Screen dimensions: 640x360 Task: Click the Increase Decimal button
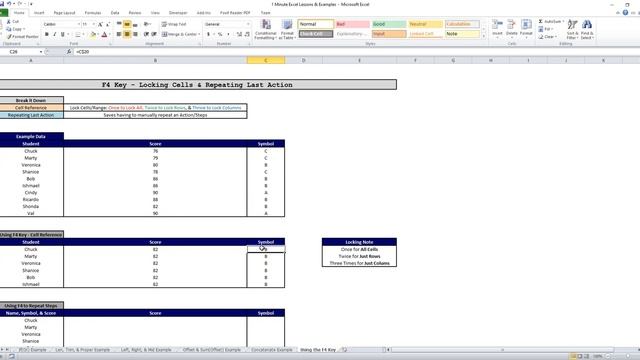pos(239,34)
